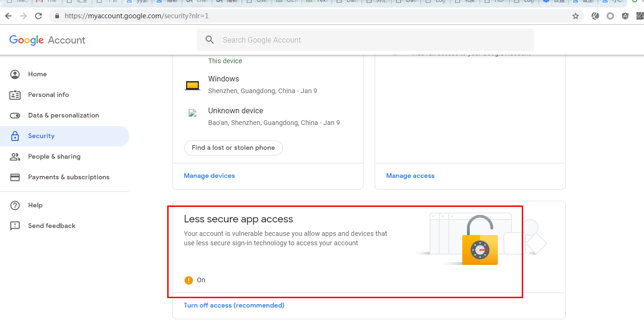Screen dimensions: 644x330
Task: Click the search magnifier icon
Action: (x=209, y=40)
